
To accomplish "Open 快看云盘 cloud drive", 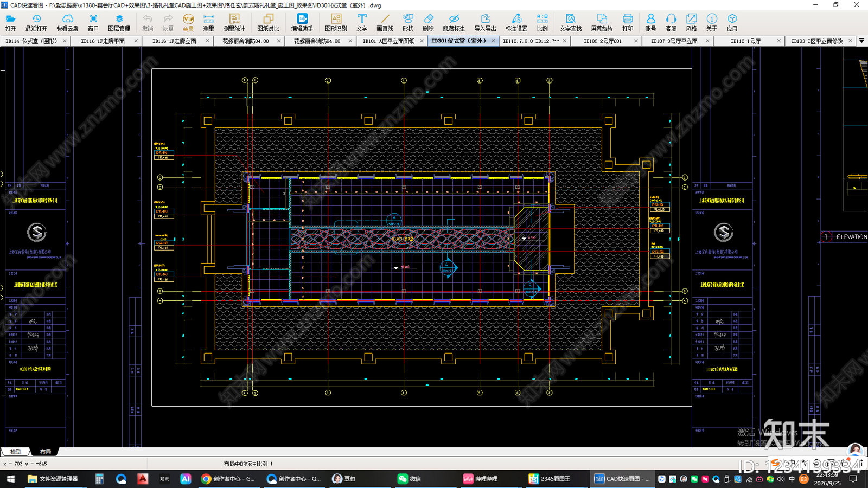I will click(x=67, y=22).
